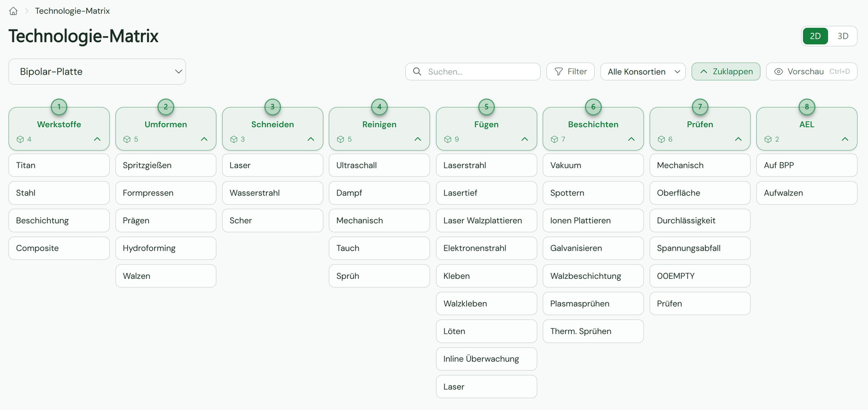
Task: Click the funnel Filter icon
Action: pyautogui.click(x=559, y=72)
